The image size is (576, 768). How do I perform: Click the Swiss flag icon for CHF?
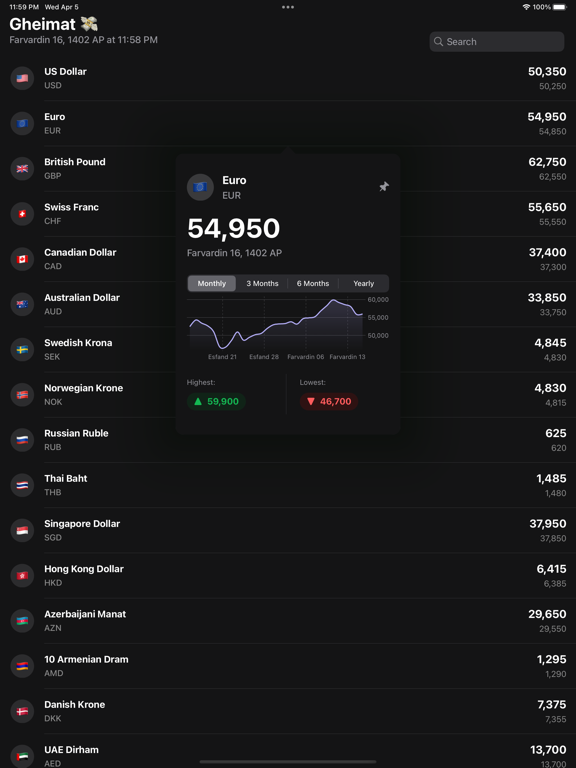coord(22,214)
